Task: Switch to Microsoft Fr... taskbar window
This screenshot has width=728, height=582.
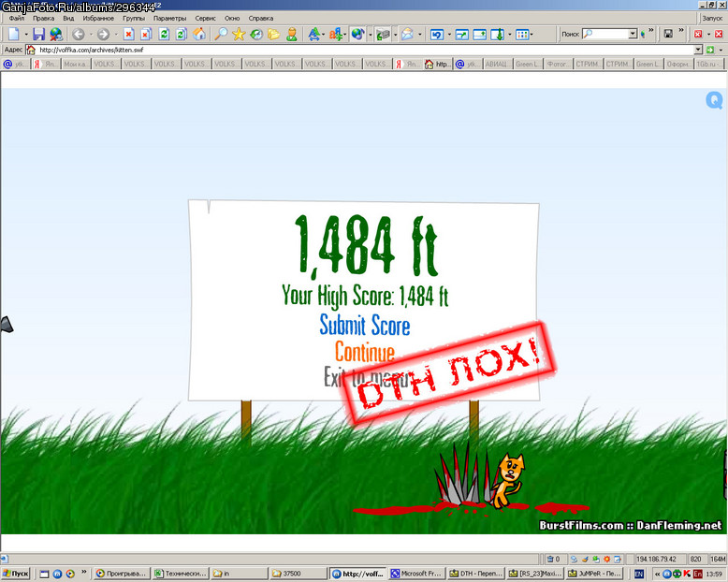Action: [x=416, y=574]
